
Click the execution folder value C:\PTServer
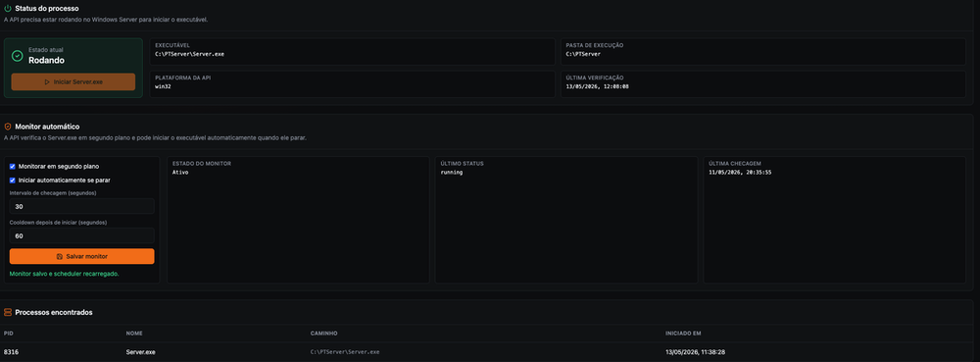pos(583,54)
